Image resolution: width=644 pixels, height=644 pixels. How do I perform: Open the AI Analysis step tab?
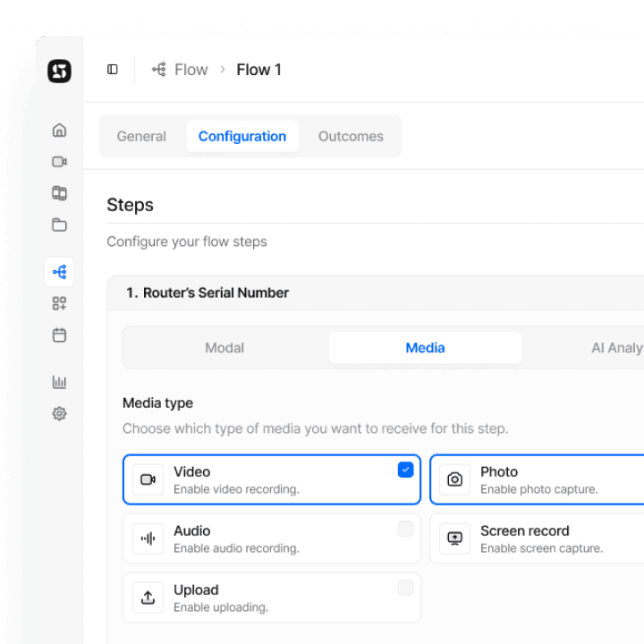point(617,348)
